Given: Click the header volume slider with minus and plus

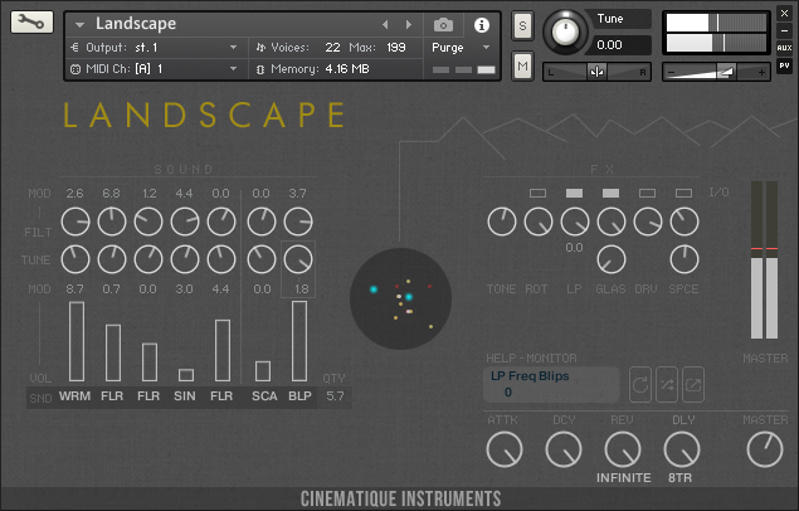Looking at the screenshot, I should click(716, 72).
